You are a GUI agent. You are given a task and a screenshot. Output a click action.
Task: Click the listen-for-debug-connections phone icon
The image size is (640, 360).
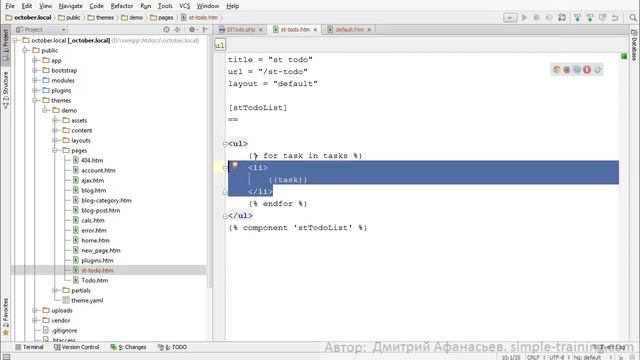pos(562,18)
